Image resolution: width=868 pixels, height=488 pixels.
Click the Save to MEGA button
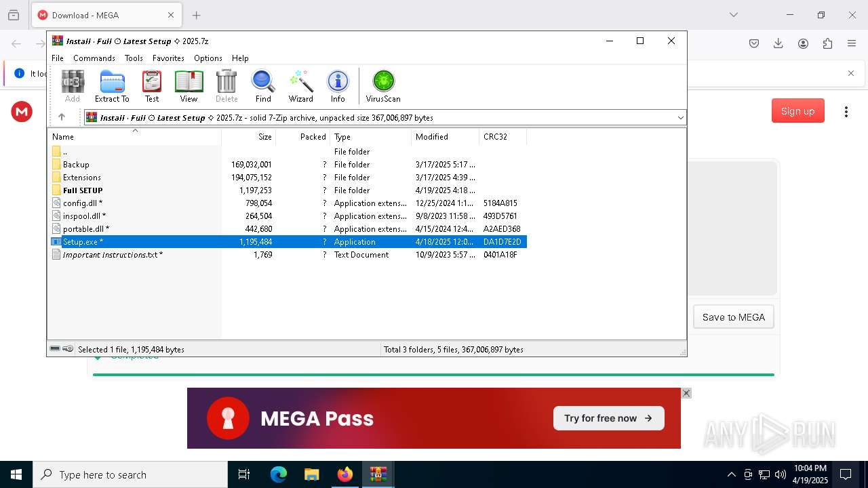[733, 317]
